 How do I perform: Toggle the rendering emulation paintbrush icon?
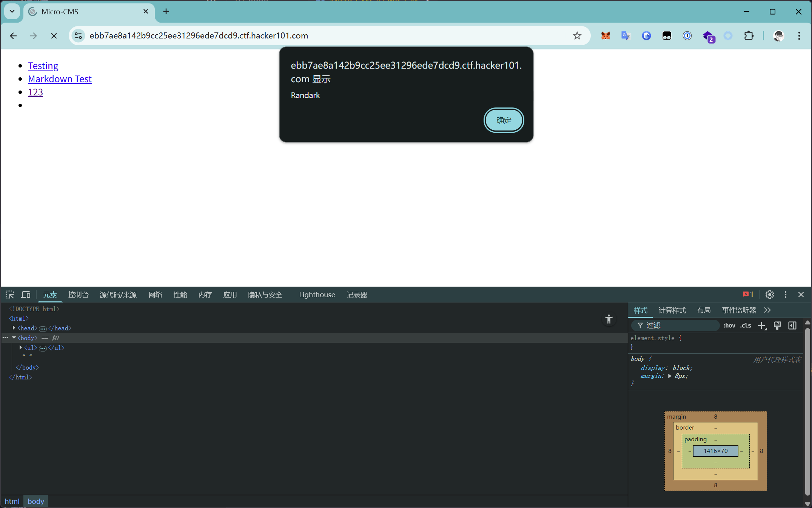[777, 325]
